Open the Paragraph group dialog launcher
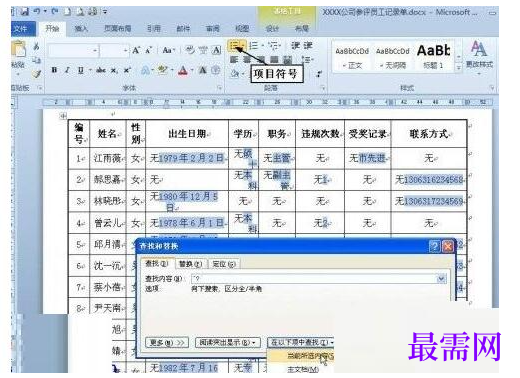This screenshot has width=520, height=378. click(323, 88)
